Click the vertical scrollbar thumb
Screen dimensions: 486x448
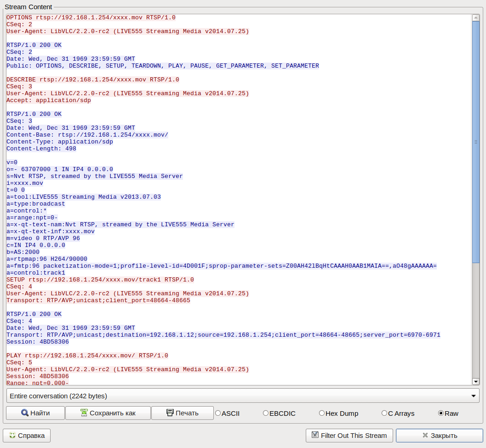[476, 143]
